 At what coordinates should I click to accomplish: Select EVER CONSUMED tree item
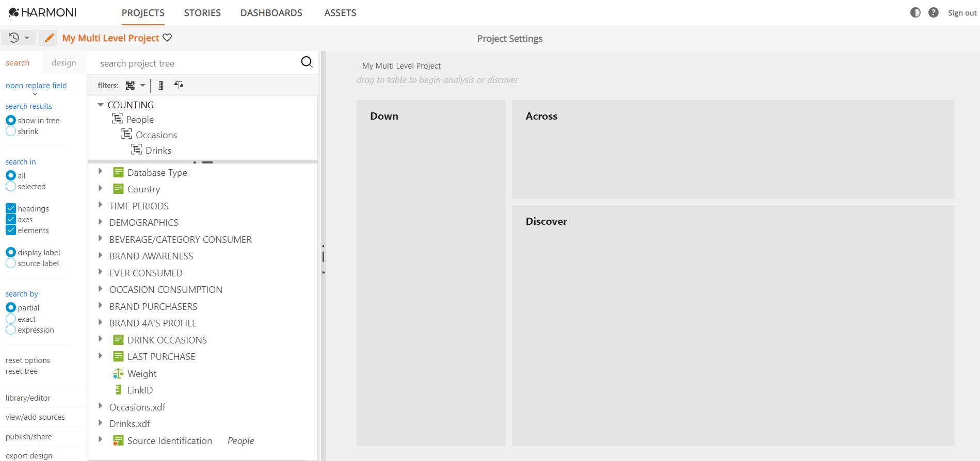pos(146,273)
